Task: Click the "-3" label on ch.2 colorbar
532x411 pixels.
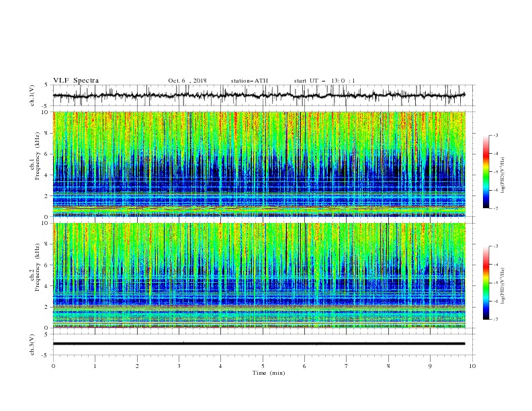Action: (496, 246)
